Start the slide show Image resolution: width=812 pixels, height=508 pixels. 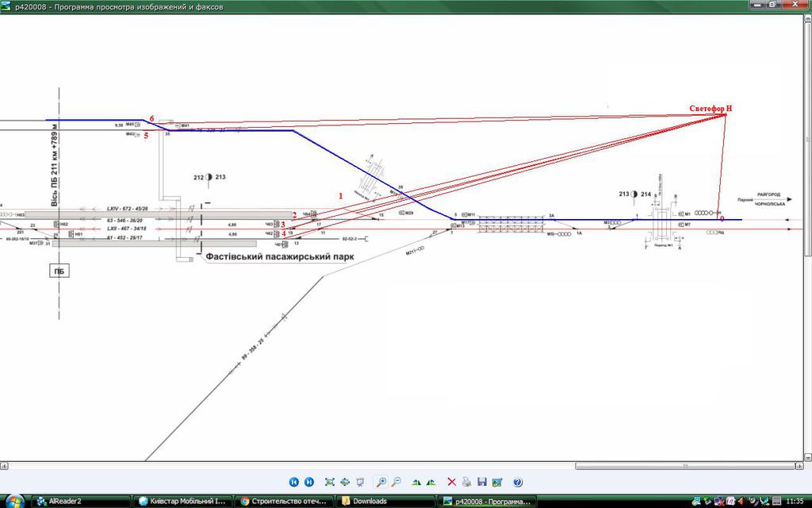361,482
